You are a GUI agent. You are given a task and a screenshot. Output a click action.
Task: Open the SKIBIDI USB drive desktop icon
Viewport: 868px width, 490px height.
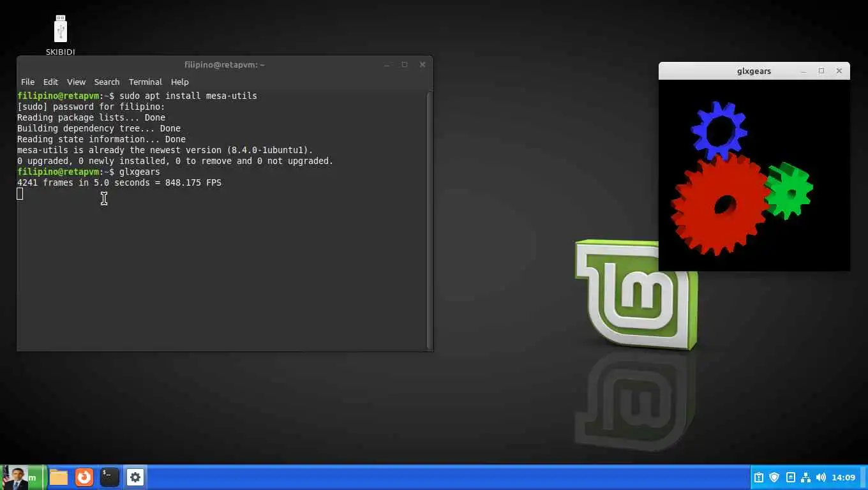pyautogui.click(x=60, y=35)
